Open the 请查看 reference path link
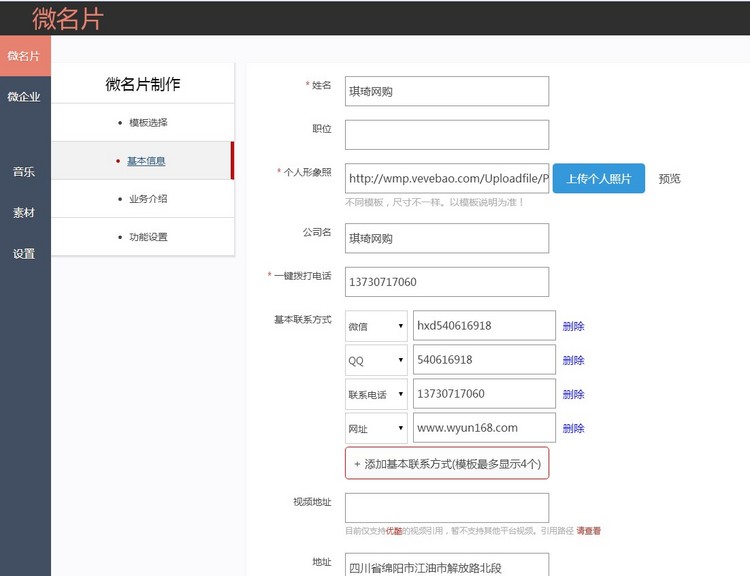Viewport: 750px width, 576px height. (588, 531)
